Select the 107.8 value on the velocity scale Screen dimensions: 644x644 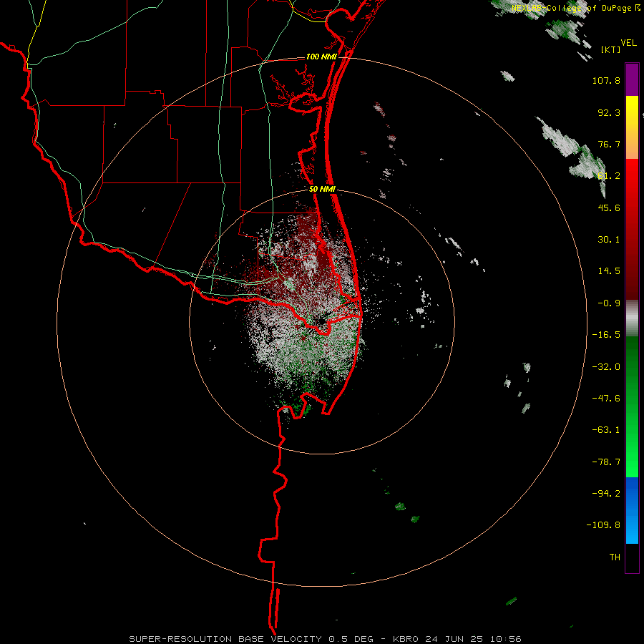[x=606, y=80]
